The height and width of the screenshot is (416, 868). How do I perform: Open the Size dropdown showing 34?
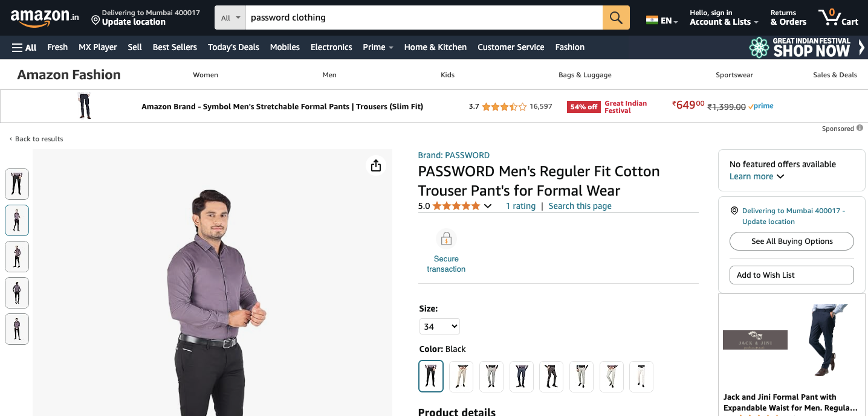tap(439, 327)
